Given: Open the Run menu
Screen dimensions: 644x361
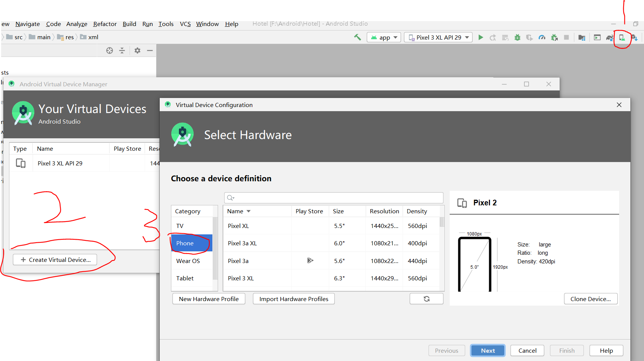Looking at the screenshot, I should click(148, 24).
